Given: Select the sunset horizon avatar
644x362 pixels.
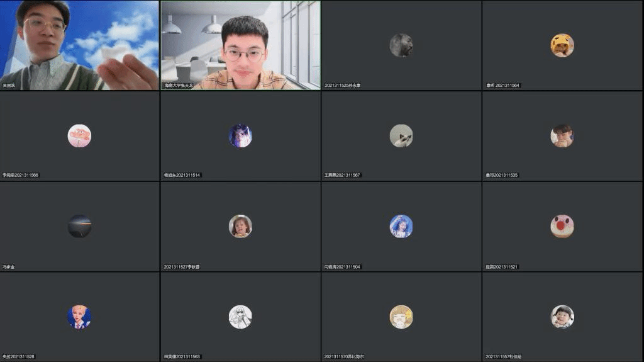Looking at the screenshot, I should click(x=79, y=227).
